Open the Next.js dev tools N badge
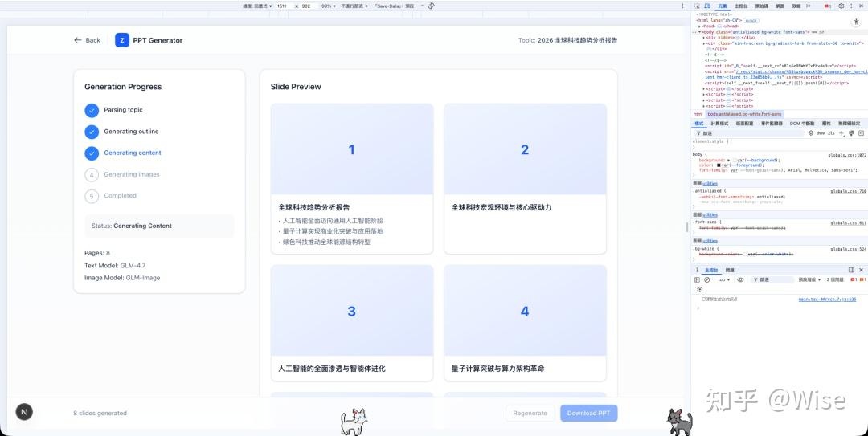The image size is (868, 436). coord(24,412)
